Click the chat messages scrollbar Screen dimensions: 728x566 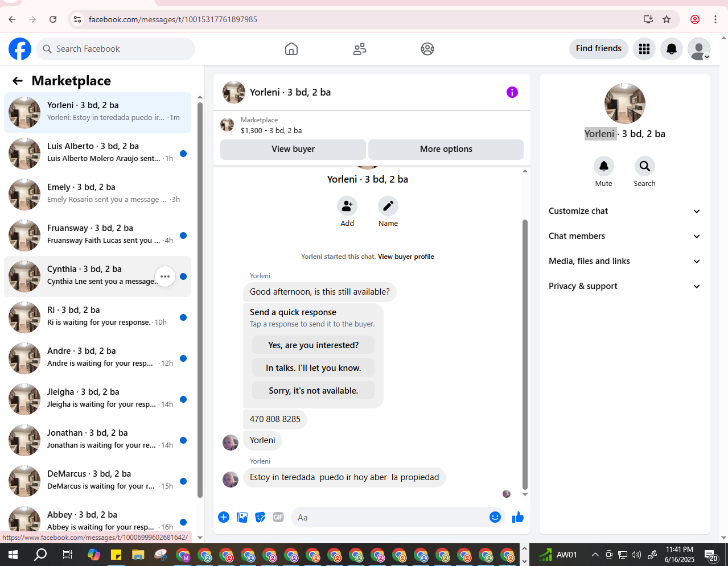pos(525,354)
